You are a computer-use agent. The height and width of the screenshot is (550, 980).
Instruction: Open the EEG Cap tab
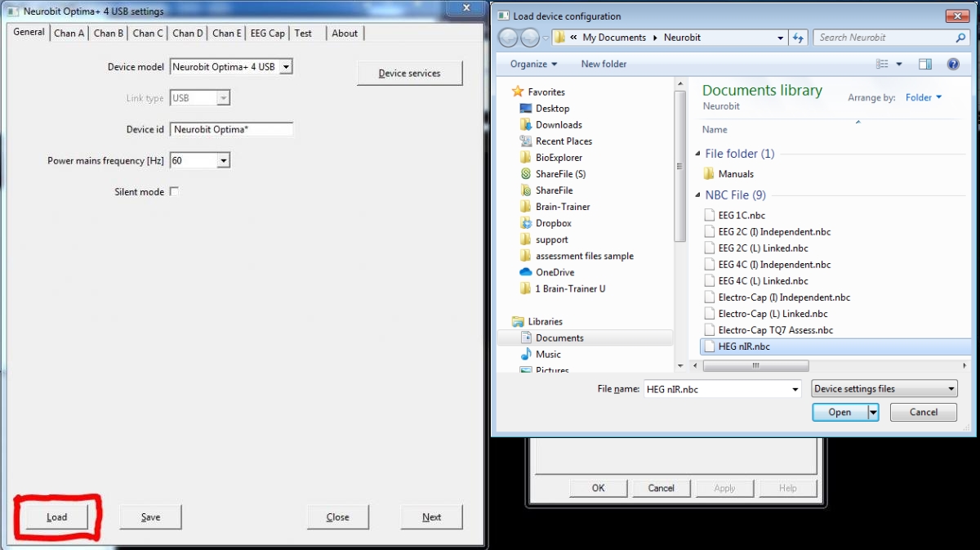[x=267, y=34]
